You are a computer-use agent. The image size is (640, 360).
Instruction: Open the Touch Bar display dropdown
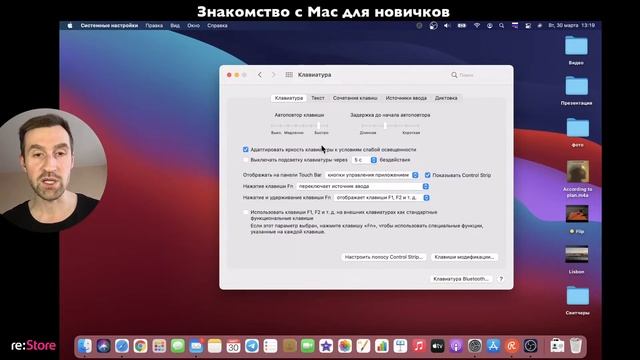372,175
